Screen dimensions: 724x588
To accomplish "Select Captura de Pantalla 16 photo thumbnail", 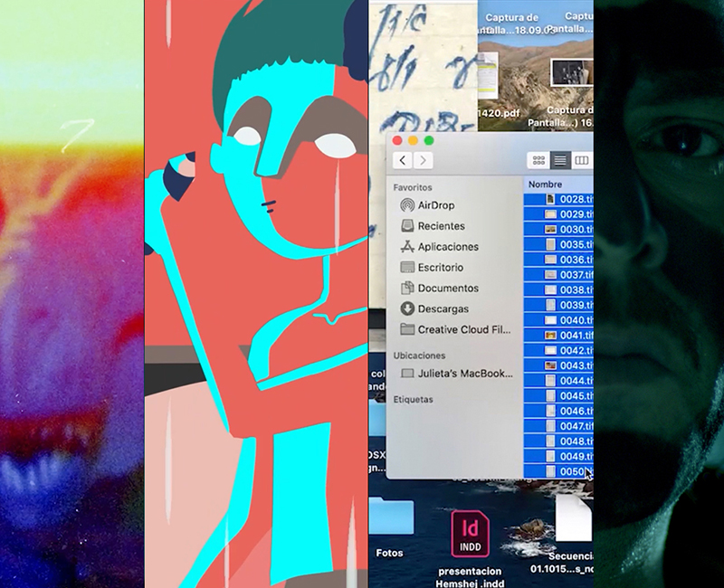I will (x=572, y=72).
